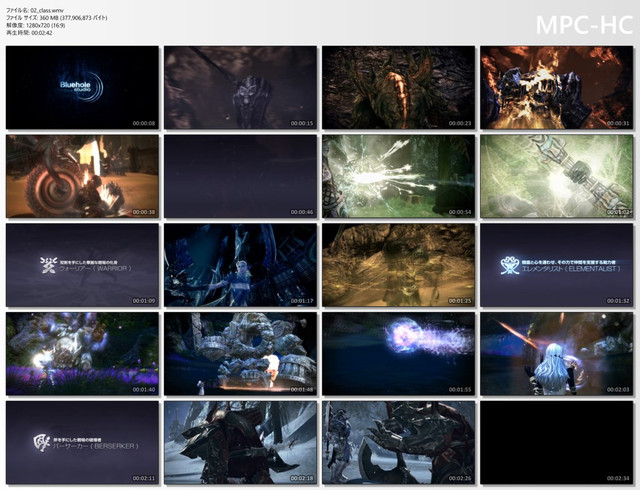Click the Elementalist class emblem icon
Image resolution: width=640 pixels, height=490 pixels.
click(509, 265)
